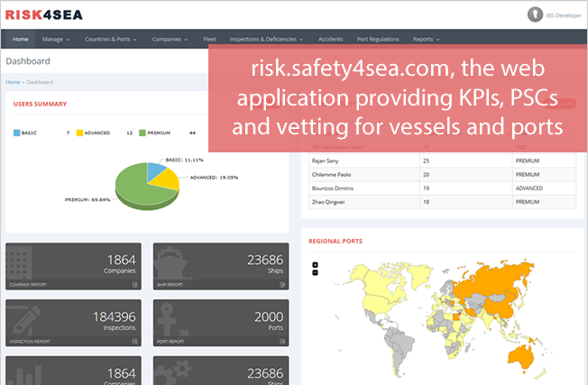The height and width of the screenshot is (385, 588).
Task: Click the RISK4SEA logo
Action: pyautogui.click(x=44, y=15)
